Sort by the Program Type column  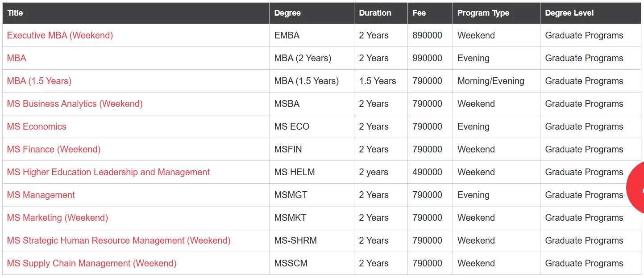tap(483, 13)
